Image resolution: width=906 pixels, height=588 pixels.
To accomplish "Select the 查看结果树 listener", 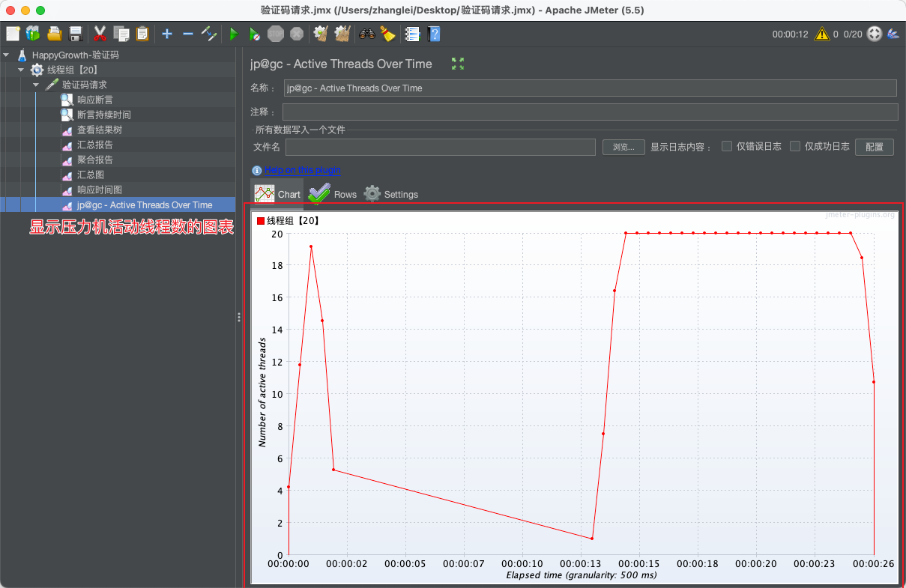I will coord(99,130).
